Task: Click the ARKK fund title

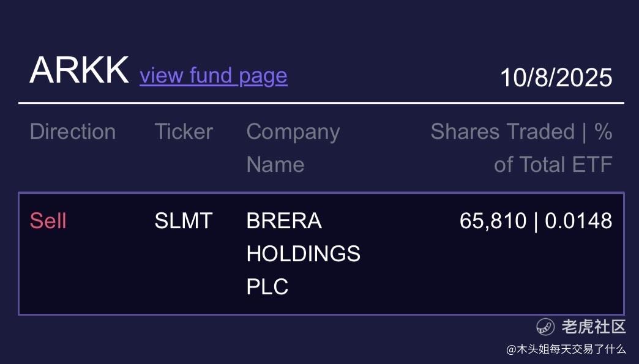Action: tap(79, 70)
